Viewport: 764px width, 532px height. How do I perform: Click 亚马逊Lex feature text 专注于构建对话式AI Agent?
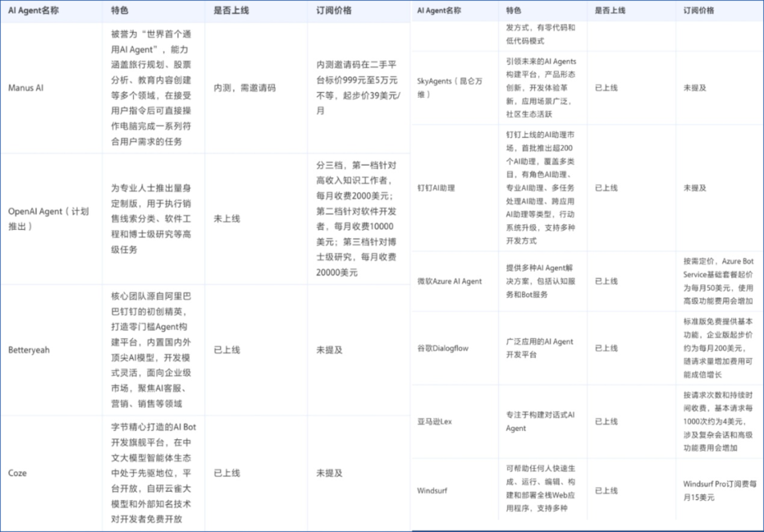pyautogui.click(x=540, y=422)
